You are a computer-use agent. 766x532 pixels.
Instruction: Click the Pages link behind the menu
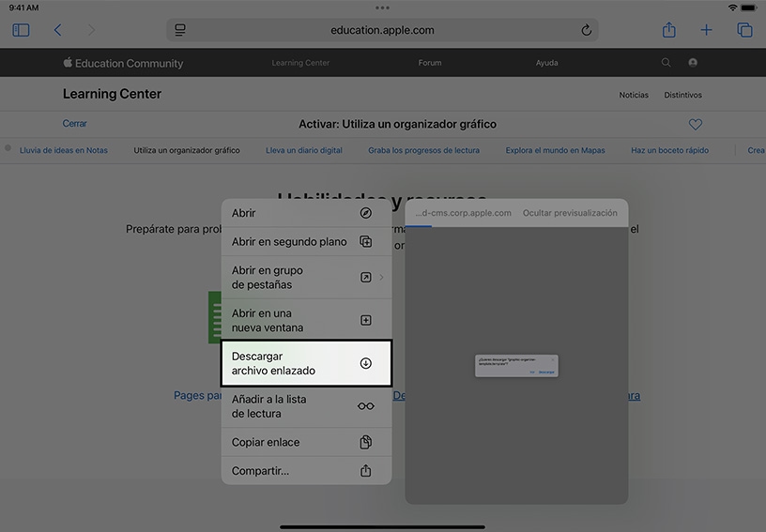point(197,395)
